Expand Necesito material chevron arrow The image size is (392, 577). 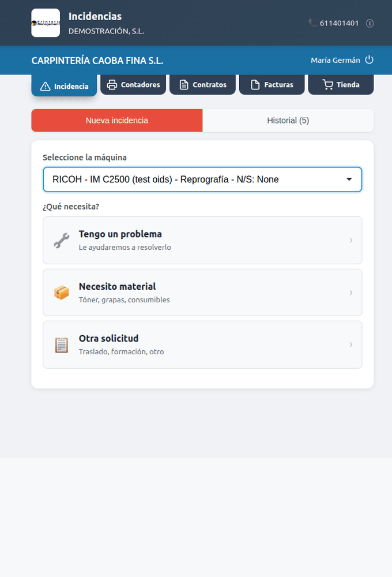click(351, 293)
